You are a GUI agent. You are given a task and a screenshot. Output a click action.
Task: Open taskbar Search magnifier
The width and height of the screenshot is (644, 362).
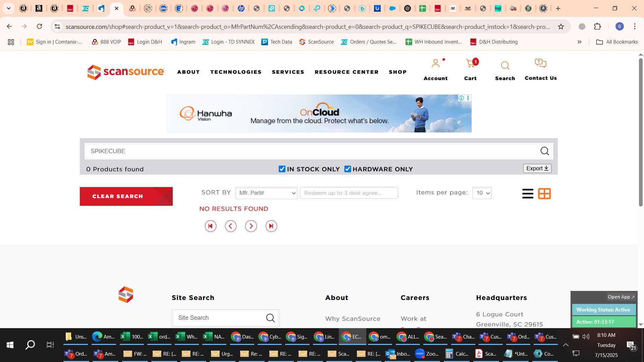(x=30, y=345)
